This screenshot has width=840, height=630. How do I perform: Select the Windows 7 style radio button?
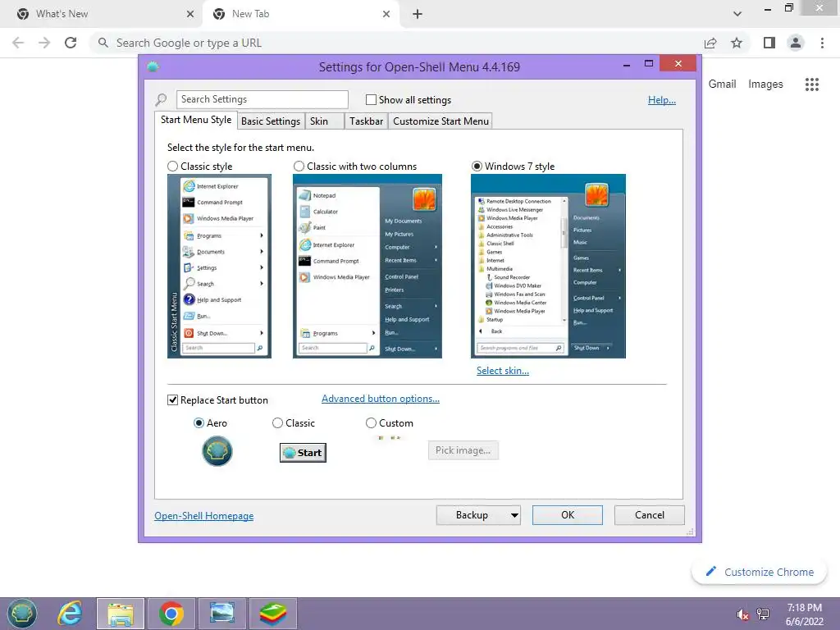coord(477,167)
